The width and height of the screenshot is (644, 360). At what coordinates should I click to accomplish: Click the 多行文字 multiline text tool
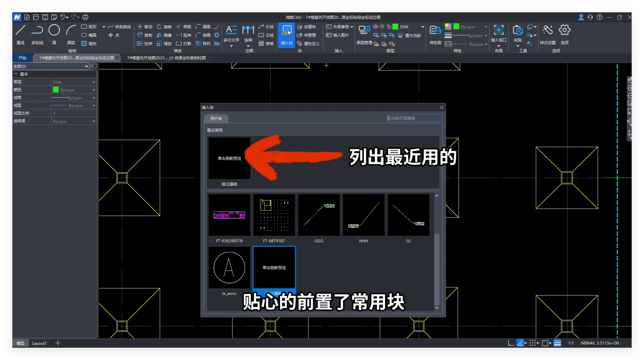(x=231, y=30)
